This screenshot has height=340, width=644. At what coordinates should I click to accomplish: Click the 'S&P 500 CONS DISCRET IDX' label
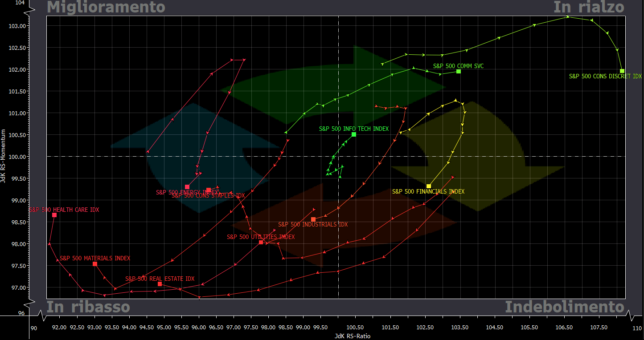(x=605, y=77)
